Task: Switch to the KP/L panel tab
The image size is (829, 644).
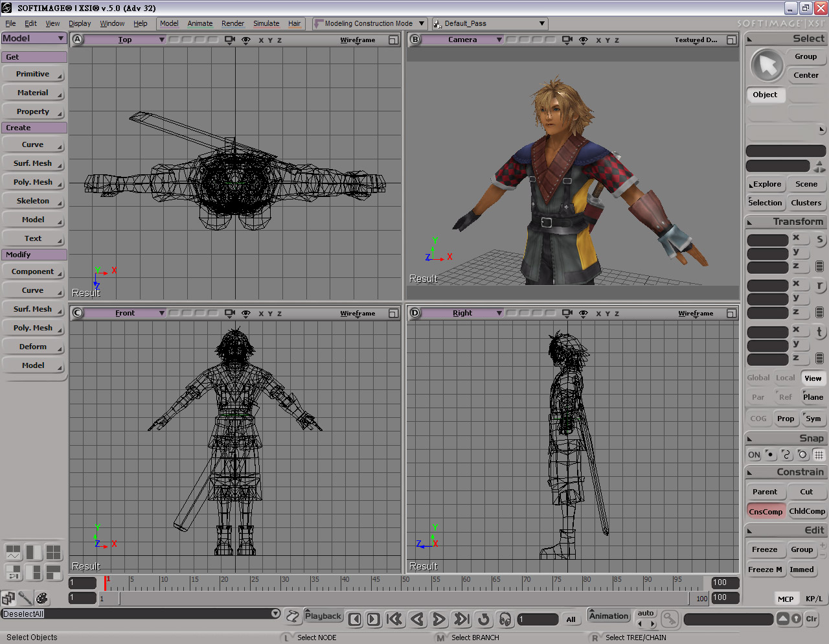Action: click(814, 599)
